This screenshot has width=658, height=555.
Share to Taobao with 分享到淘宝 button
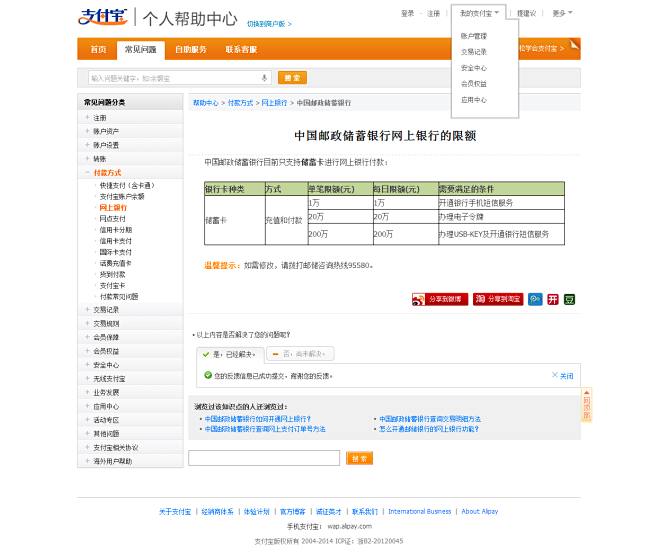click(x=498, y=299)
